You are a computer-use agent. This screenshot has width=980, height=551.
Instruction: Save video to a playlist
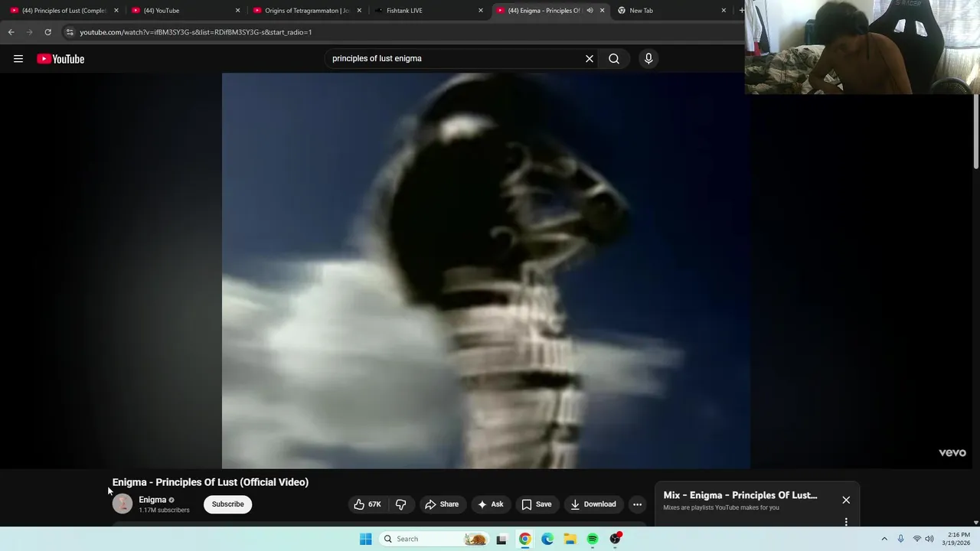(537, 504)
